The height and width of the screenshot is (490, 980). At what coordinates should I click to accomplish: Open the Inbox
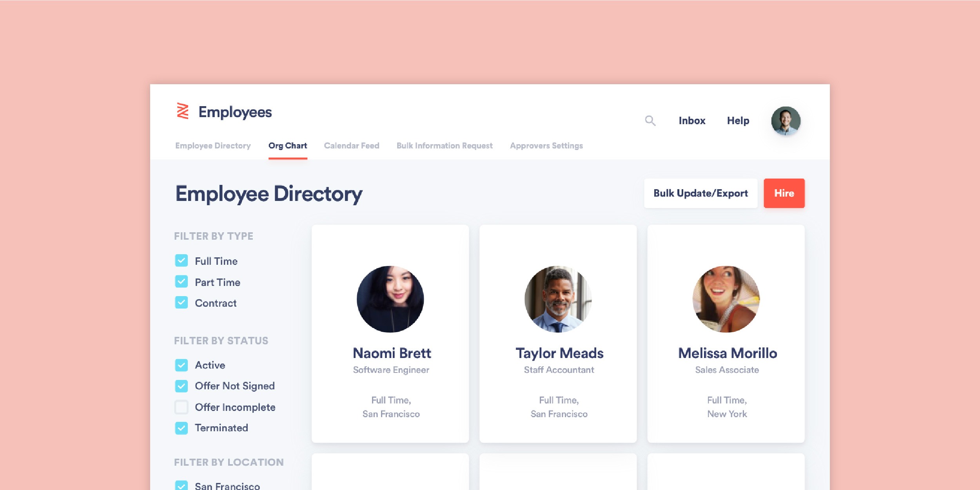(x=692, y=121)
